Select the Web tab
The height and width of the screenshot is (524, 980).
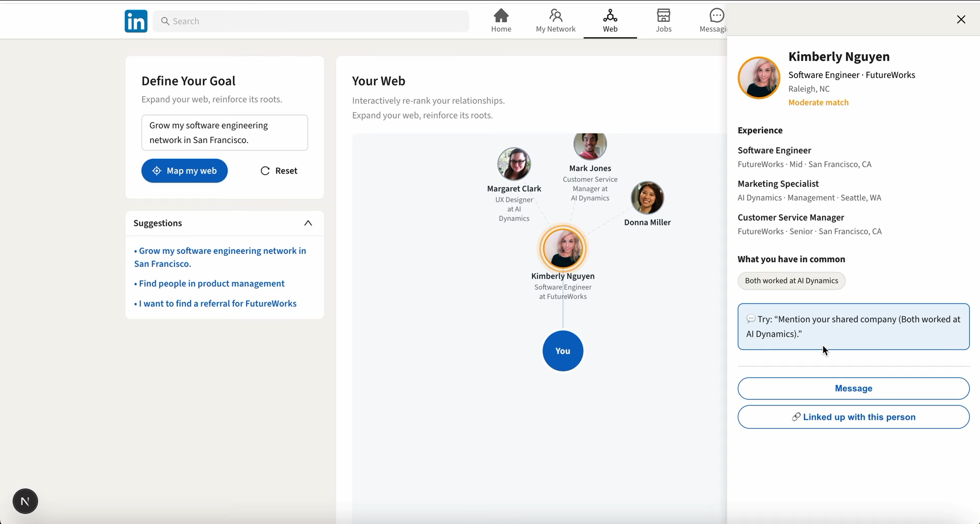[x=610, y=21]
